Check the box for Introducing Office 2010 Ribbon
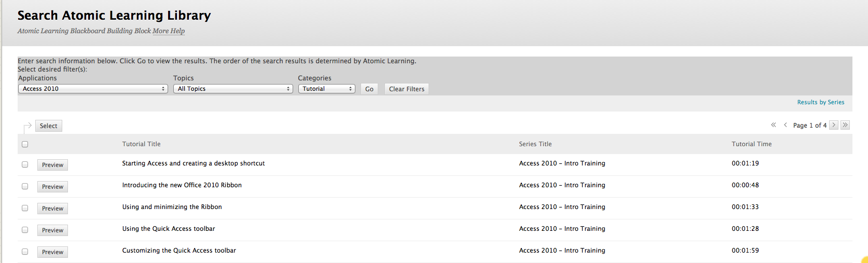This screenshot has height=263, width=868. coord(25,186)
